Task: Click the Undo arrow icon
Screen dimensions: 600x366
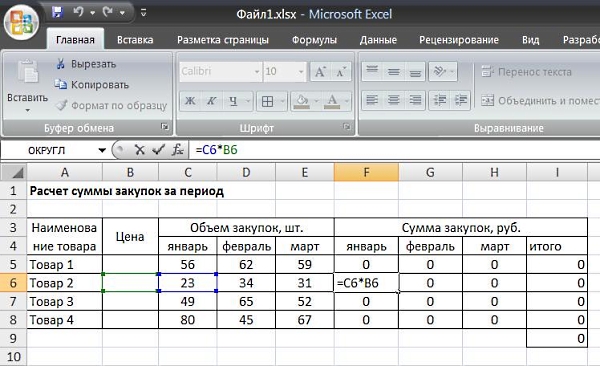Action: (x=78, y=12)
